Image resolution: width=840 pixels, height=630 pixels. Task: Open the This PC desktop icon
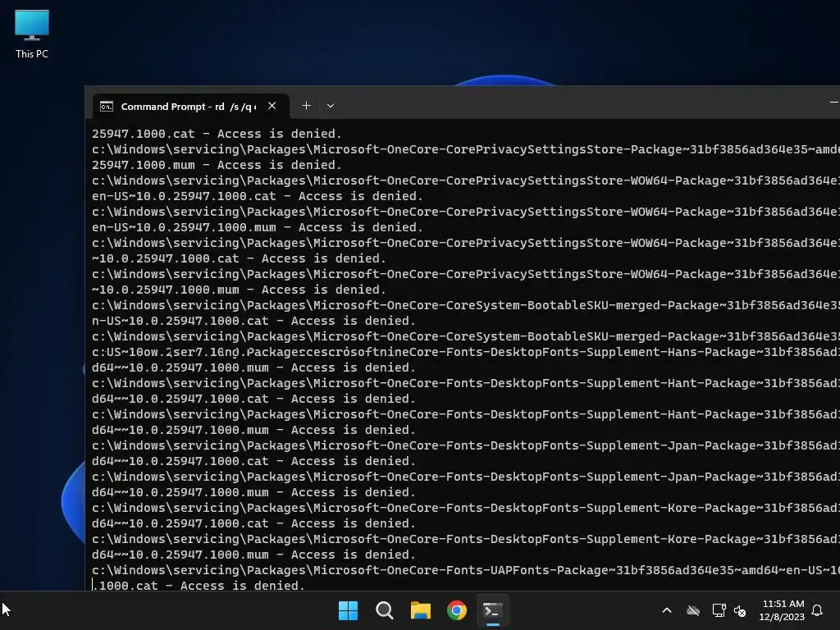tap(32, 34)
